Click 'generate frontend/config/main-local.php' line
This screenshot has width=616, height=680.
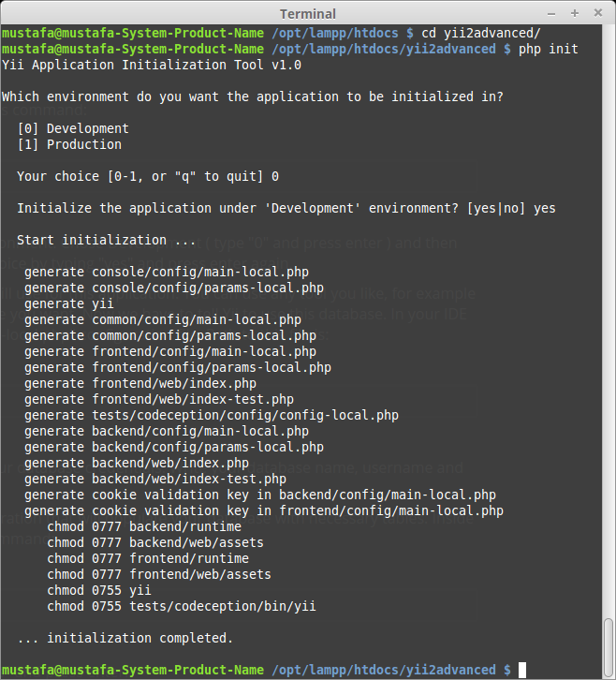(x=170, y=352)
